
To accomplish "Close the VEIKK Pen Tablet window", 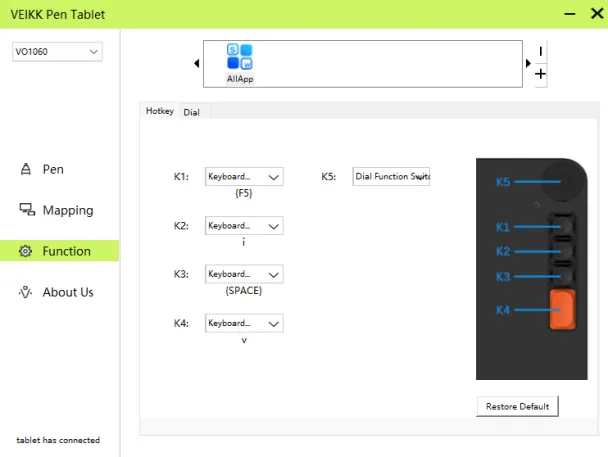I will point(597,14).
